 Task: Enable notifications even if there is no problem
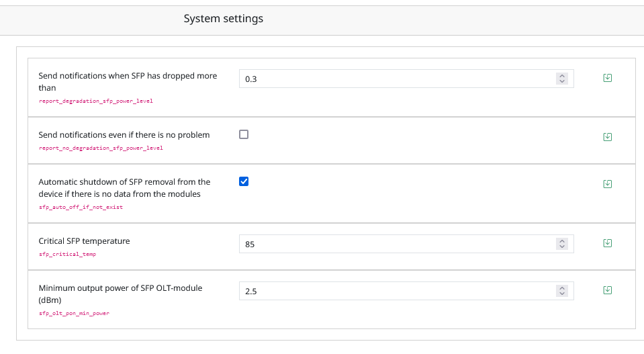point(244,134)
